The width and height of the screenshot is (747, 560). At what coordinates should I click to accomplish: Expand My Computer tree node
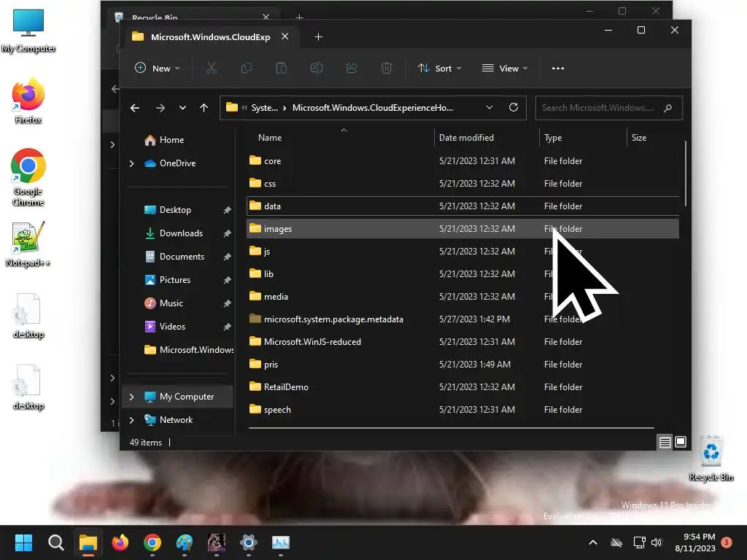131,397
